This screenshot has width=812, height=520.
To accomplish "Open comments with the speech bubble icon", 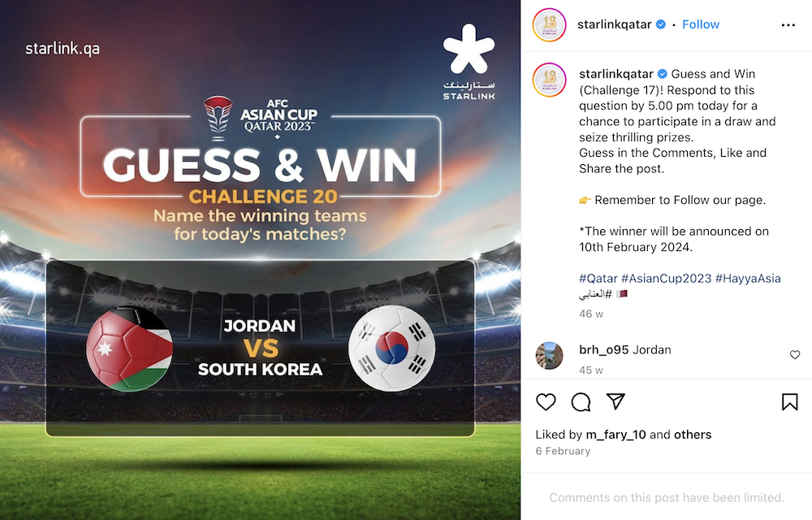I will click(x=581, y=402).
